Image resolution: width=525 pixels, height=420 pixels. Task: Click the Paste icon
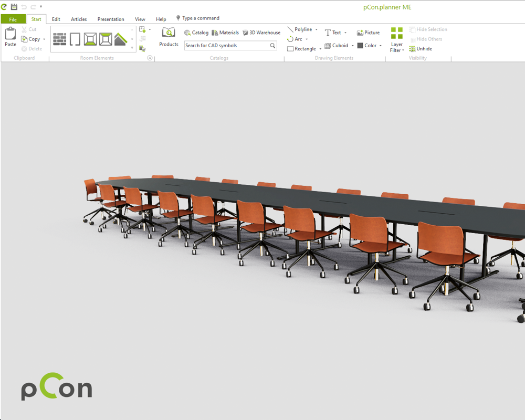pos(10,37)
